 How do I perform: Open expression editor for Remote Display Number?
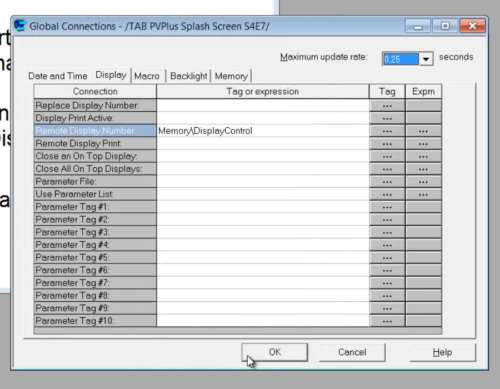coord(423,131)
